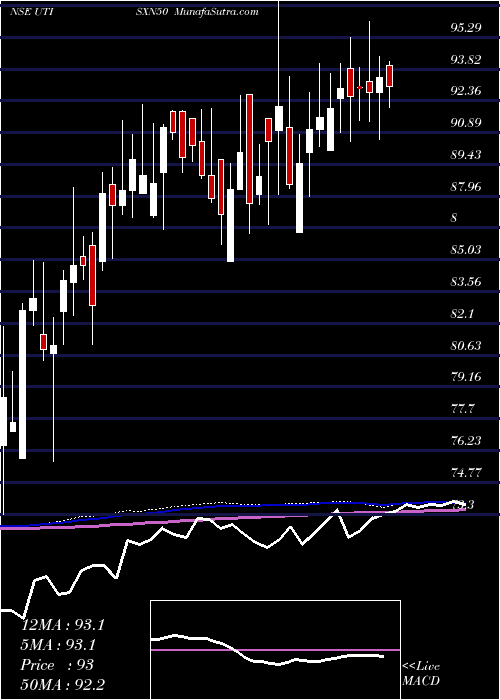Click the NSE UTI symbol label
500x700 pixels.
[32, 11]
